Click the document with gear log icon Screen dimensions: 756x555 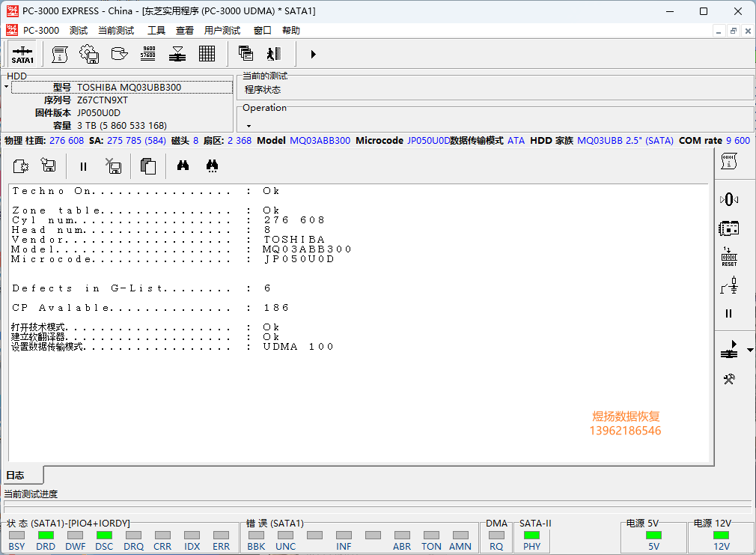tap(21, 166)
